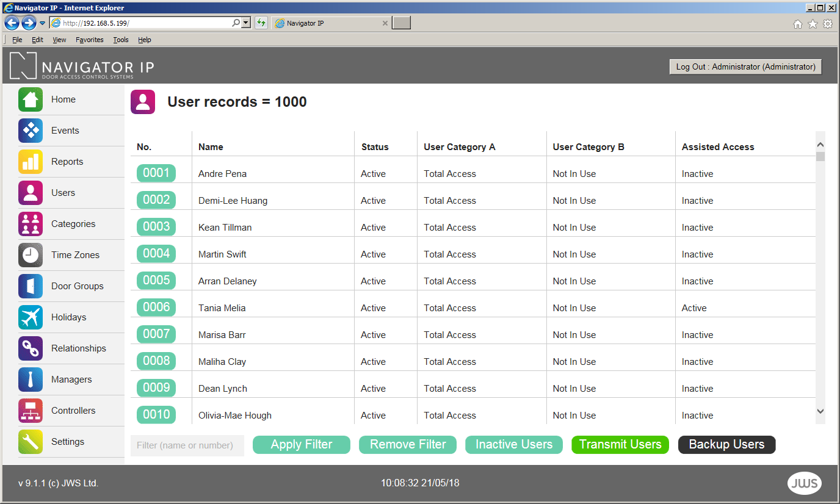
Task: Click the Filter name or number field
Action: pos(187,445)
